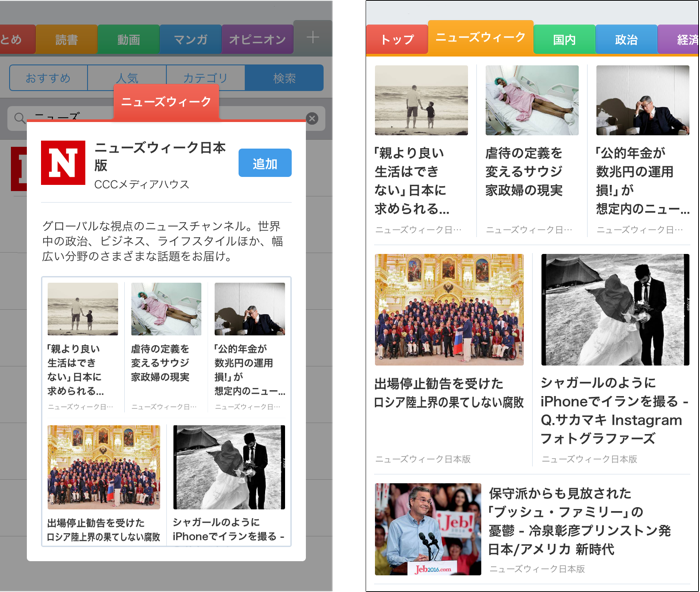Viewport: 700px width, 592px height.
Task: Tap the 出場停止勧告を受けた headline in the popup
Action: click(x=103, y=530)
